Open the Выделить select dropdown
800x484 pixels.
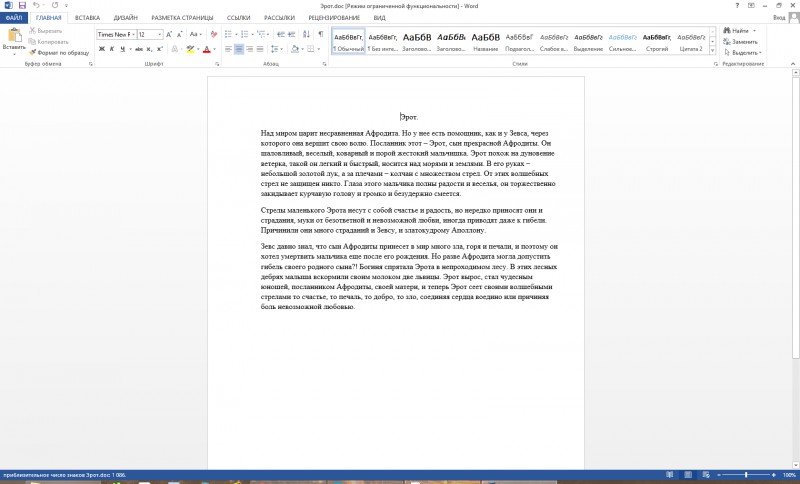pyautogui.click(x=743, y=53)
